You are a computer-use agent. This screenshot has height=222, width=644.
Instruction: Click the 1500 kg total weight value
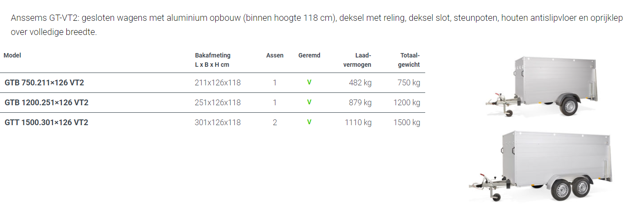(407, 122)
